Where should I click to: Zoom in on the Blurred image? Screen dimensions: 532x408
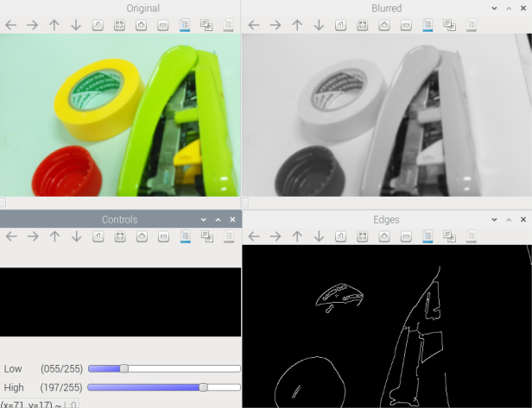tap(384, 25)
